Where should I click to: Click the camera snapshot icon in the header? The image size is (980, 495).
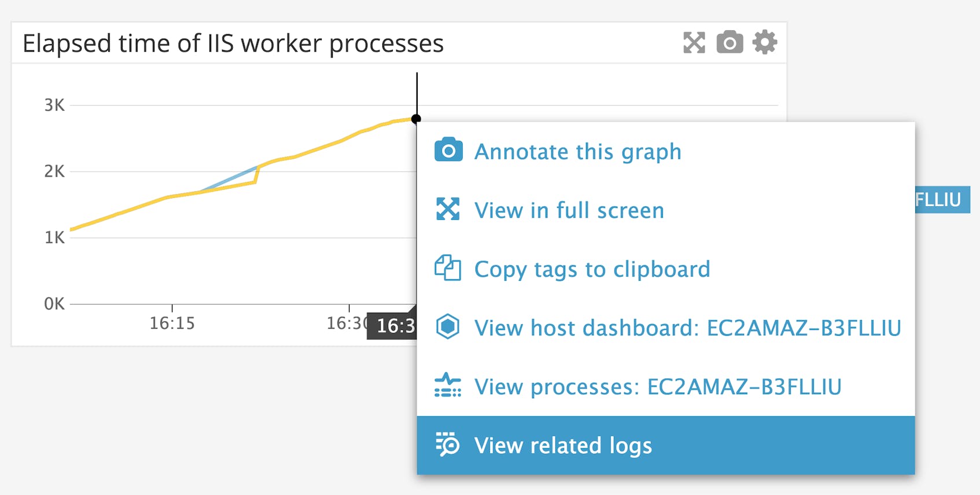coord(730,42)
